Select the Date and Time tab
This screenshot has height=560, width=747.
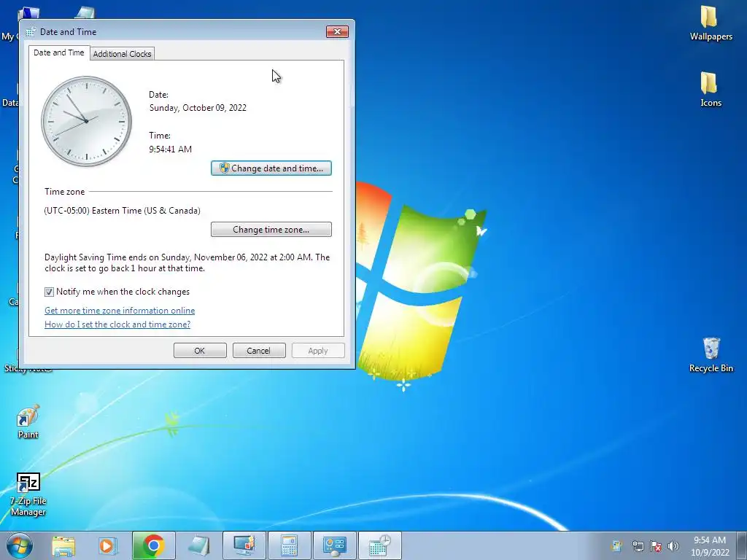pos(58,52)
